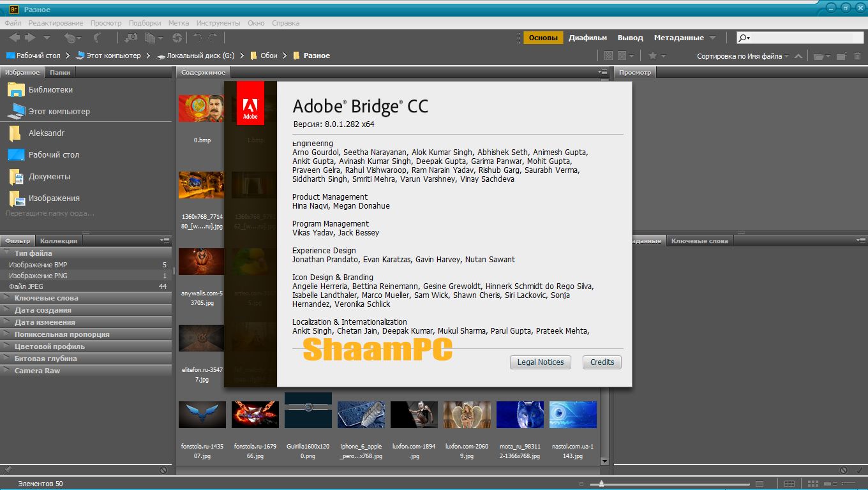The width and height of the screenshot is (868, 490).
Task: Select the Диафильм workspace
Action: coord(588,38)
